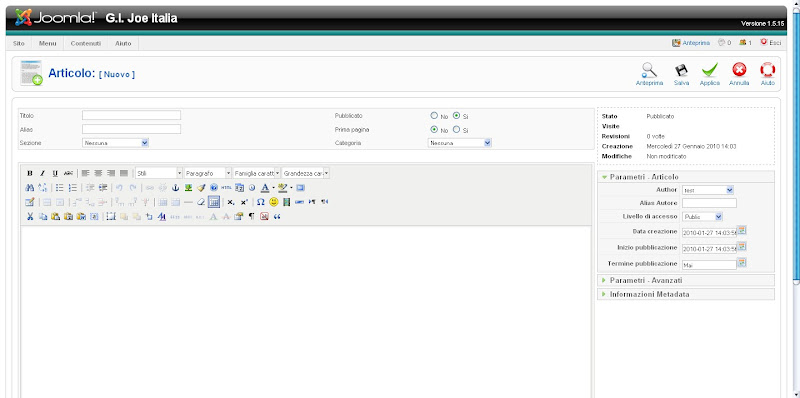800x398 pixels.
Task: Open the Menu menu item
Action: click(x=47, y=43)
